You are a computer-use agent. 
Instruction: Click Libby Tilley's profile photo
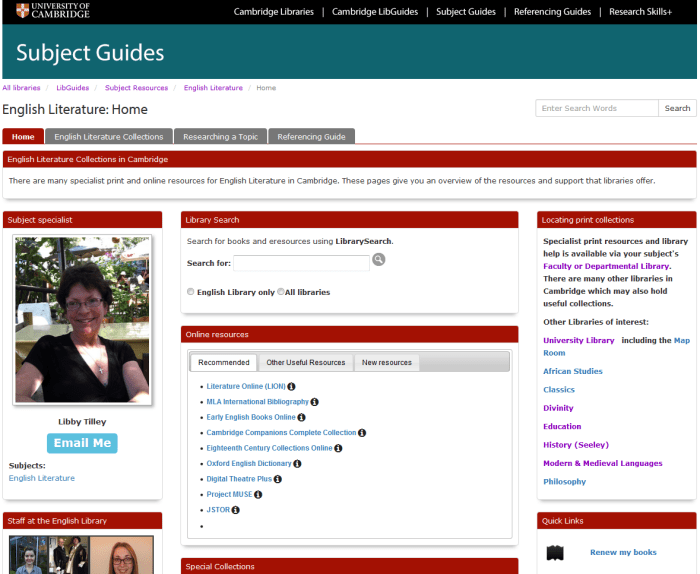point(82,320)
